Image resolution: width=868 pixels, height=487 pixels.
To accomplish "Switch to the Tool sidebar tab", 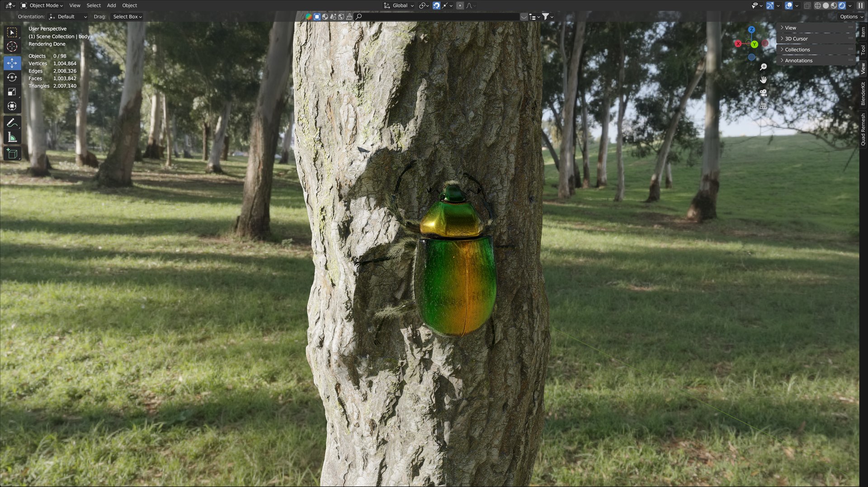I will point(863,49).
